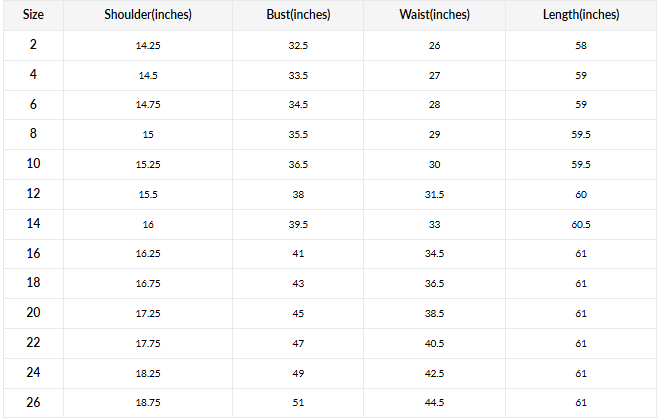Click waist measurement 28
This screenshot has height=419, width=657.
(435, 105)
